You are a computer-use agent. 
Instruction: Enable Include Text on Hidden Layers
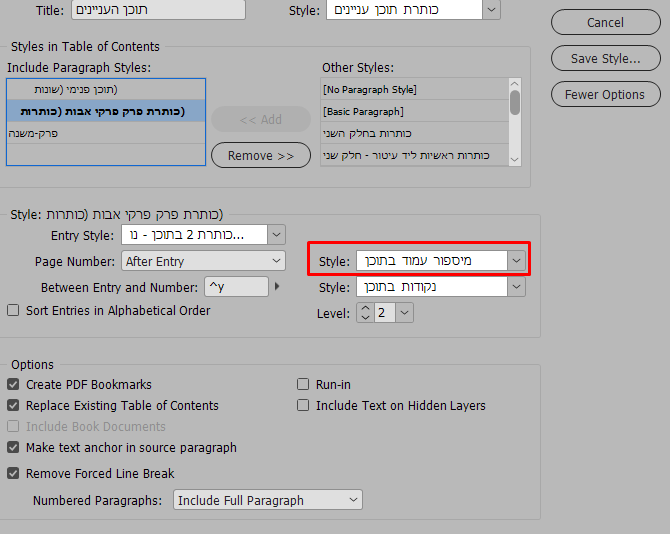pos(303,405)
